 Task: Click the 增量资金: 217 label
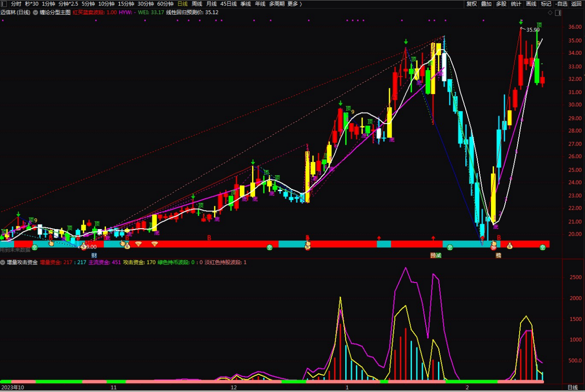56,262
